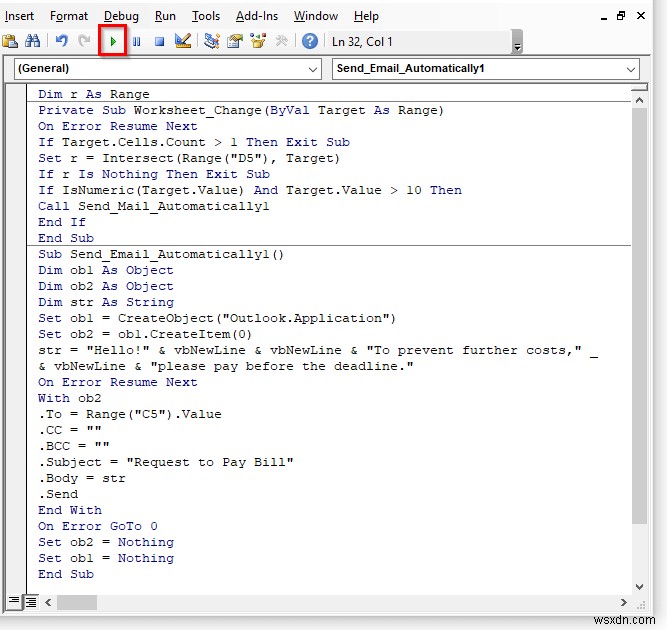Click the vertical scrollbar thumb

pos(639,316)
